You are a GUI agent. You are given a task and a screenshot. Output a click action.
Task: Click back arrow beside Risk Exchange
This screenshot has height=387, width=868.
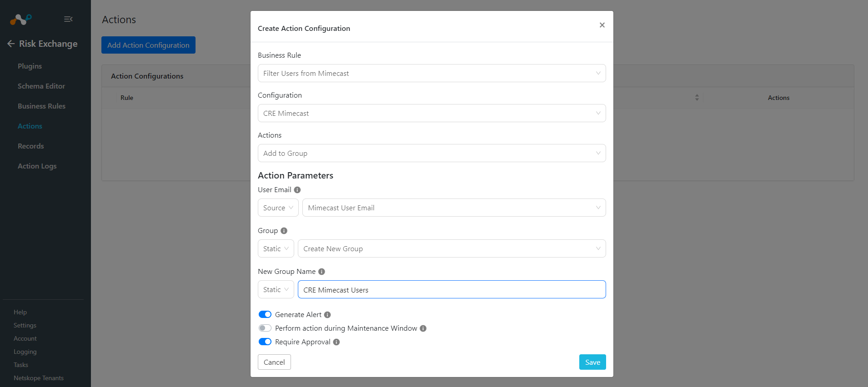coord(11,44)
